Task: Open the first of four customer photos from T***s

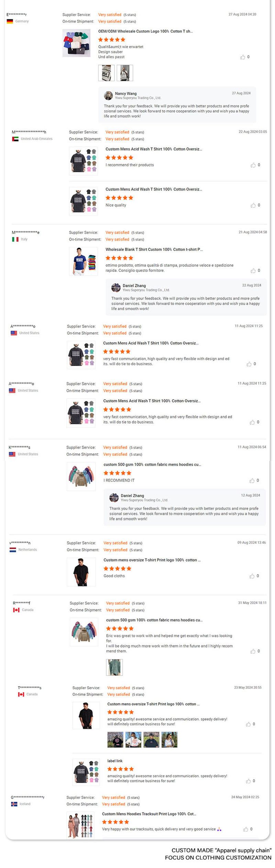Action: 115,740
